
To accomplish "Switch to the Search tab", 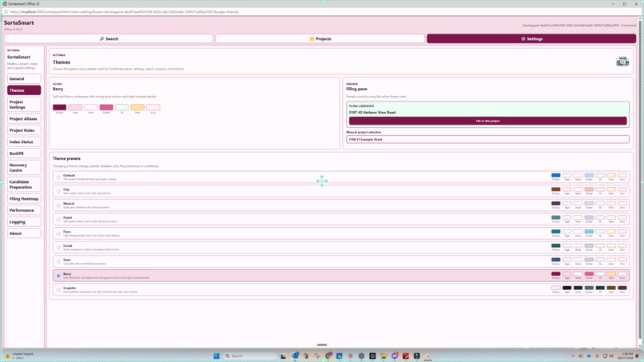I will click(x=109, y=38).
